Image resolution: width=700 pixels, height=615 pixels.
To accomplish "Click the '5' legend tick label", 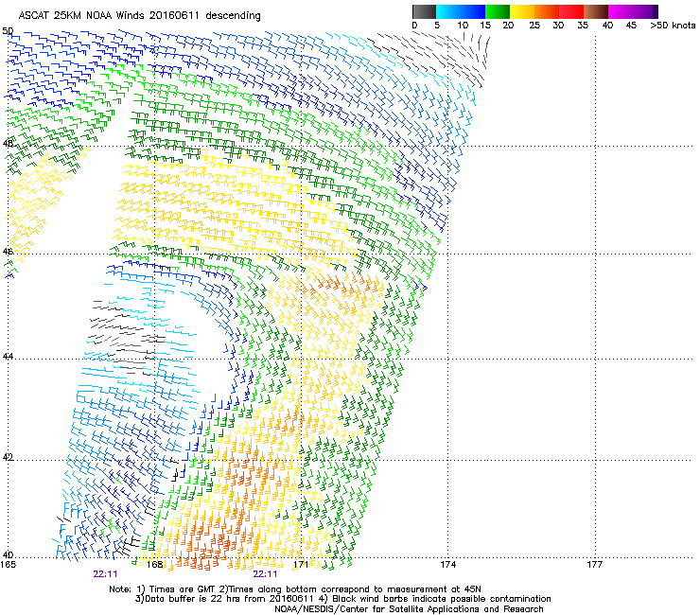I will [x=437, y=26].
